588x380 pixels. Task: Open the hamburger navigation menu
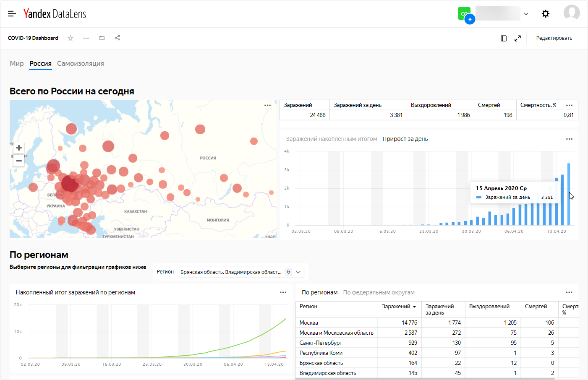12,14
